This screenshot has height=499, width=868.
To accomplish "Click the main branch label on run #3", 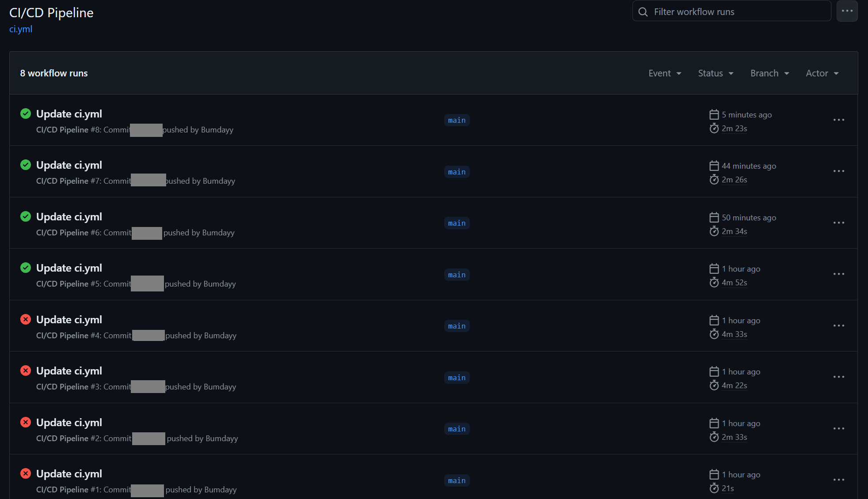I will point(457,378).
